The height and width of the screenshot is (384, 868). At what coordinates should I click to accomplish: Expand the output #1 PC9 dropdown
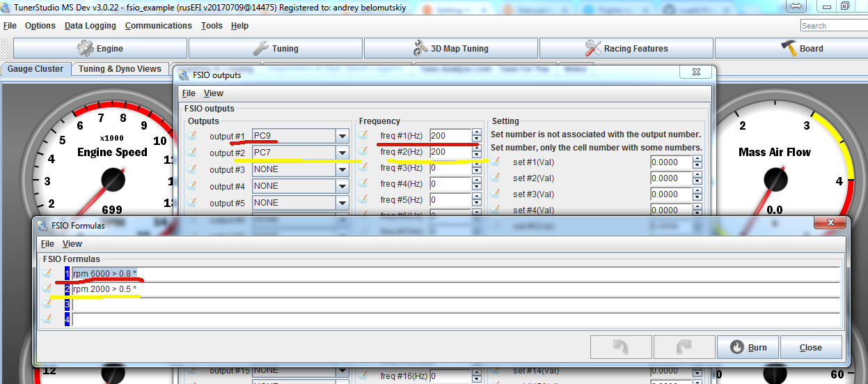(x=342, y=136)
